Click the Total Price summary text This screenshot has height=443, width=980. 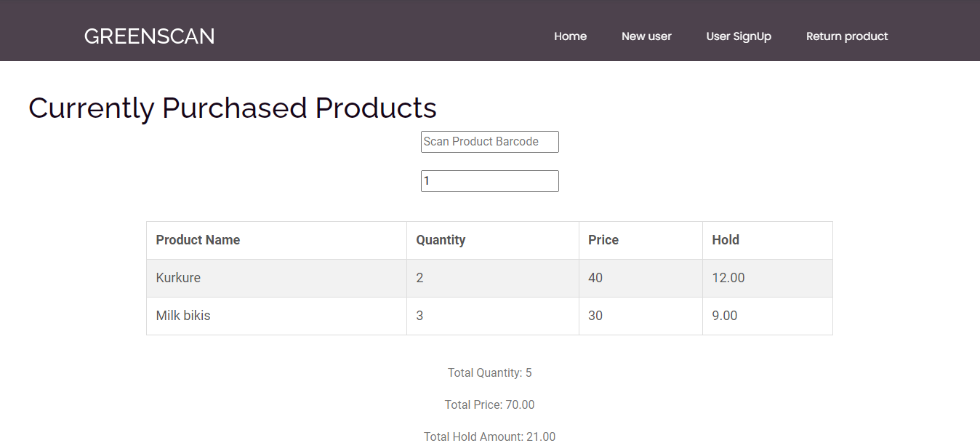pos(489,405)
